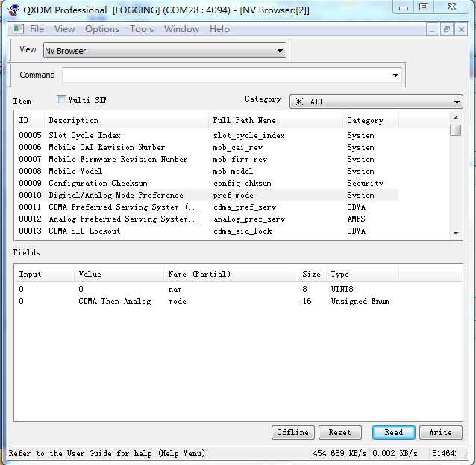Screen dimensions: 476x465
Task: Click item list scrollbar down arrow
Action: coord(456,234)
